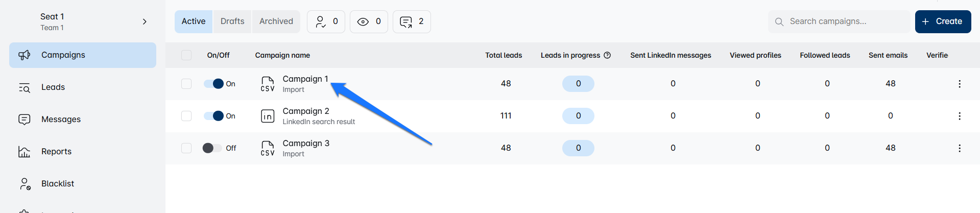Click the Reports chart icon
Image resolution: width=980 pixels, height=213 pixels.
click(x=25, y=152)
